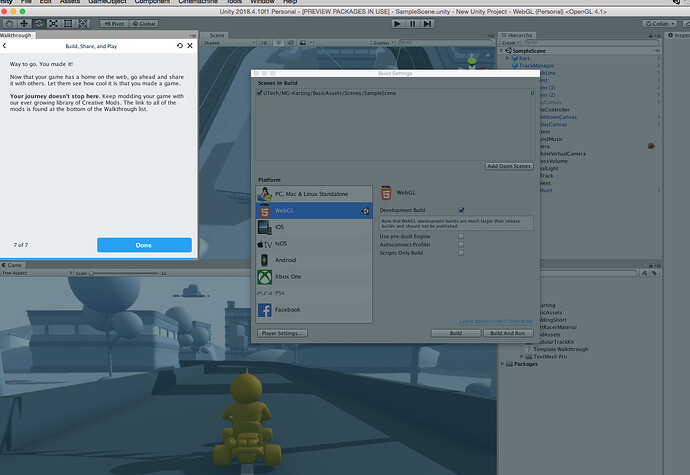This screenshot has width=690, height=475.
Task: Click the Add Open Scenes button
Action: [x=509, y=166]
